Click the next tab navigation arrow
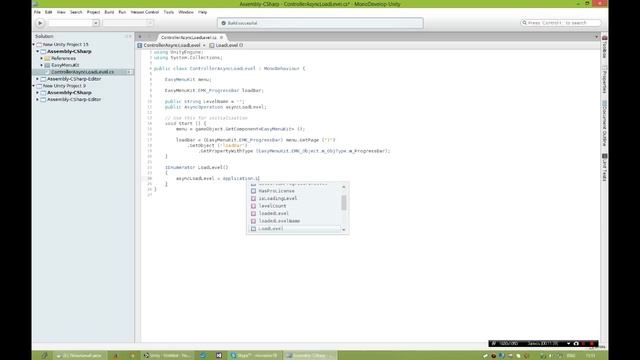The height and width of the screenshot is (360, 640). [150, 37]
